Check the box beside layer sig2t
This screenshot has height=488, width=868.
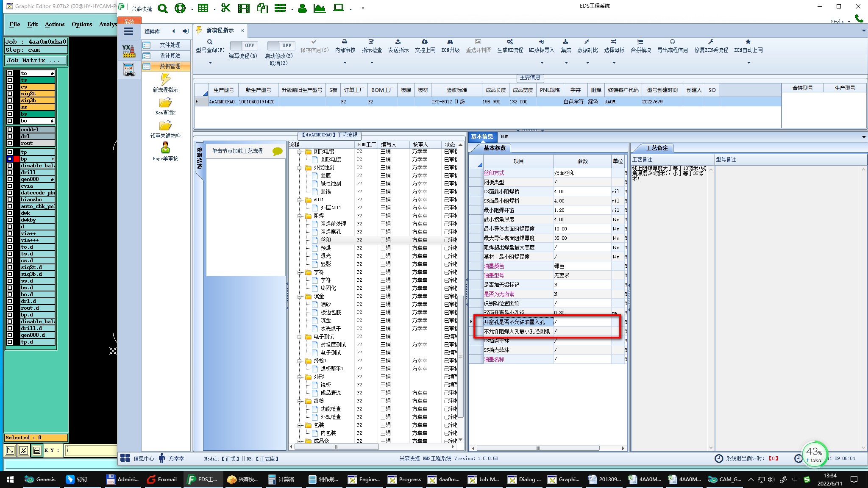(x=10, y=94)
